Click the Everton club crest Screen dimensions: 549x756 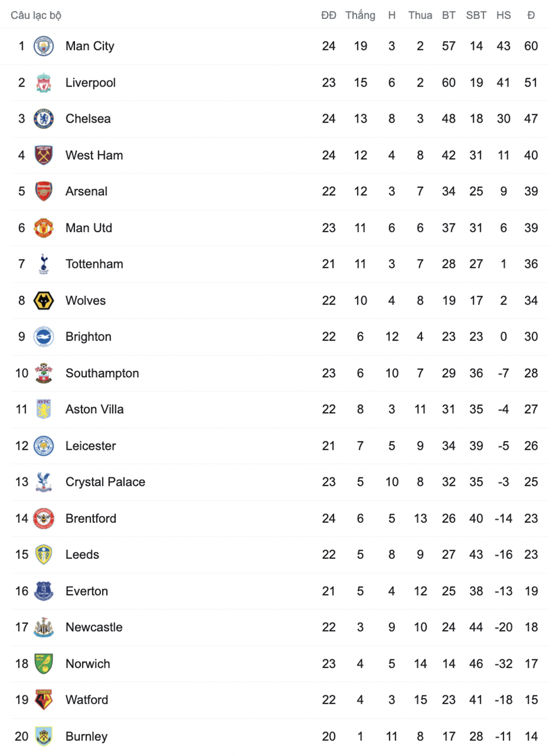click(x=44, y=591)
